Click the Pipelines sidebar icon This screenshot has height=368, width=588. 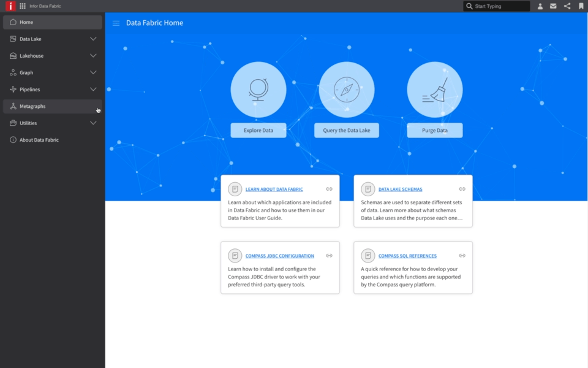coord(13,90)
